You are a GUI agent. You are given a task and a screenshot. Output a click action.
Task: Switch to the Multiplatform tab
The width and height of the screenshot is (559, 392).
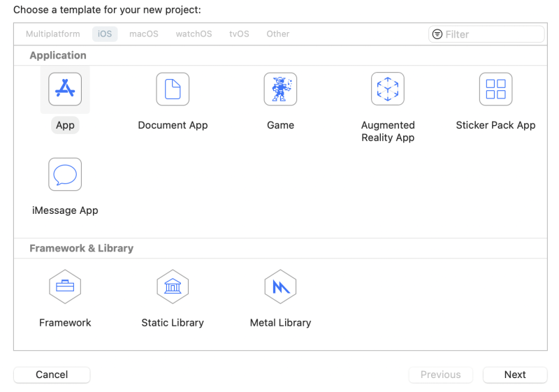[53, 34]
